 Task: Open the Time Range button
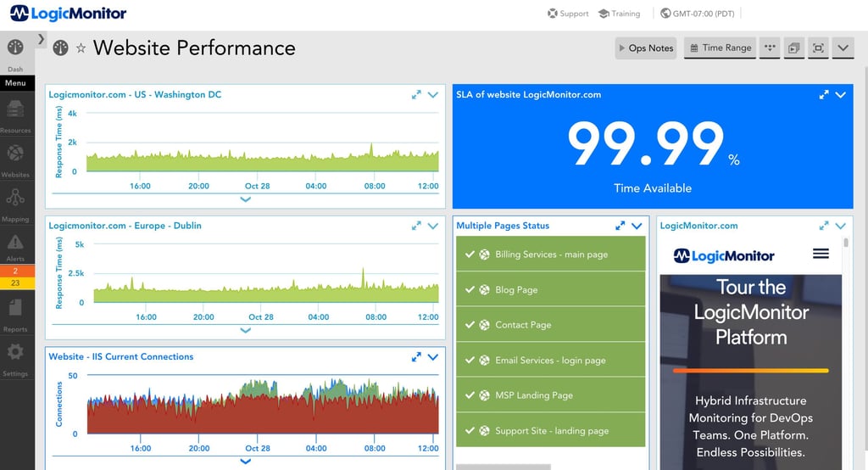[x=720, y=48]
